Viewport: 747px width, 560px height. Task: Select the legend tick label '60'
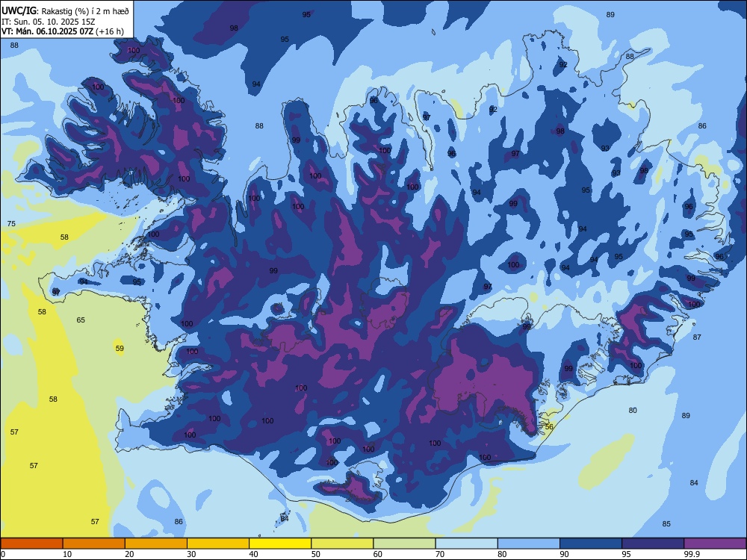pyautogui.click(x=378, y=554)
